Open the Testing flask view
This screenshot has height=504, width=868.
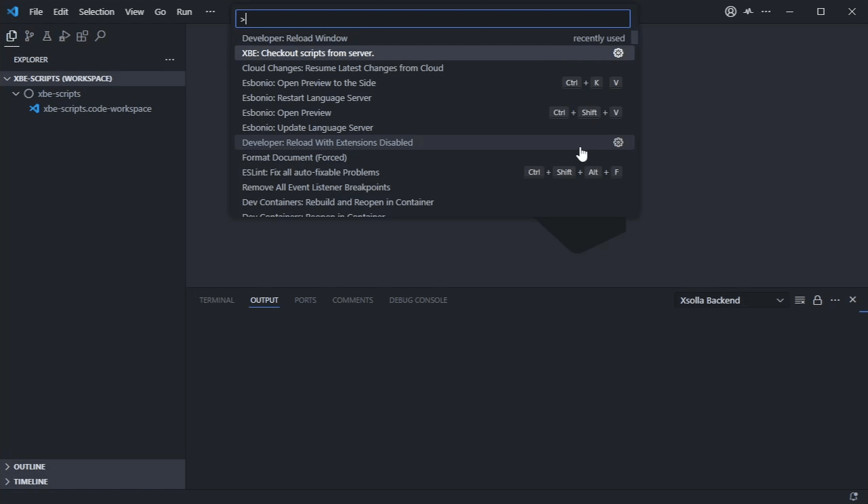click(x=47, y=36)
